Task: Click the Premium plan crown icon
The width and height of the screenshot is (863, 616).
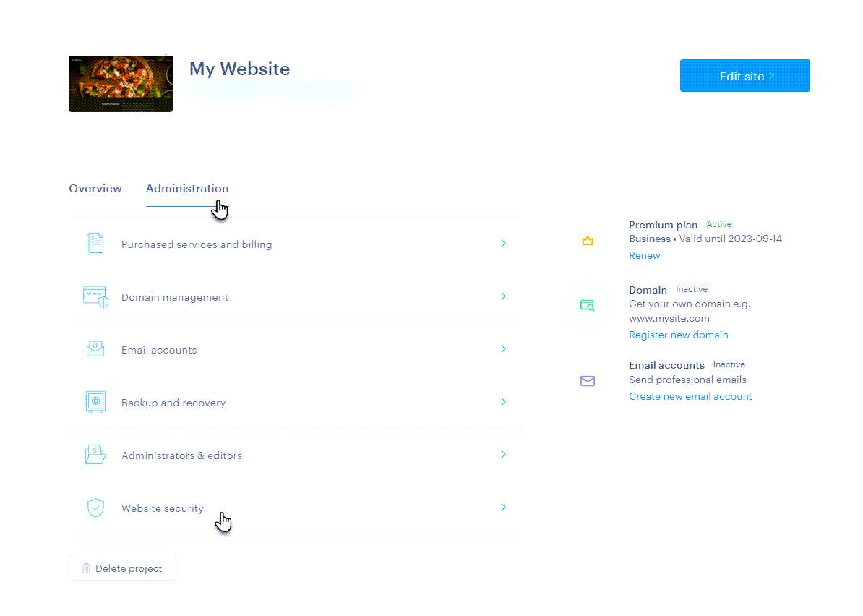Action: (x=588, y=241)
